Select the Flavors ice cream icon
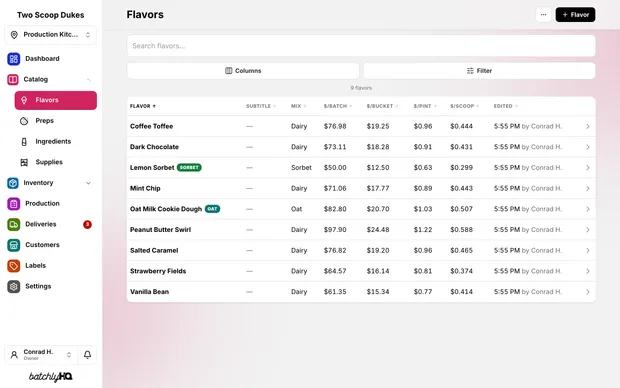620x388 pixels. tap(24, 100)
